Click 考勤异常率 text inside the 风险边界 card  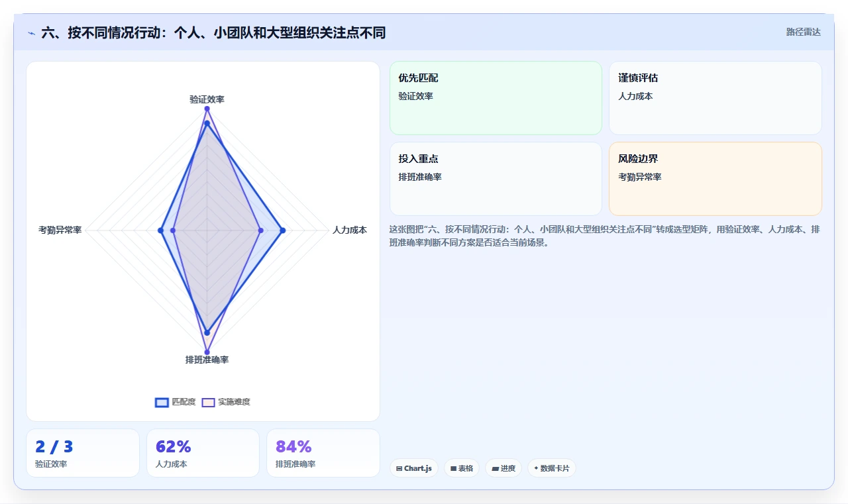[640, 177]
